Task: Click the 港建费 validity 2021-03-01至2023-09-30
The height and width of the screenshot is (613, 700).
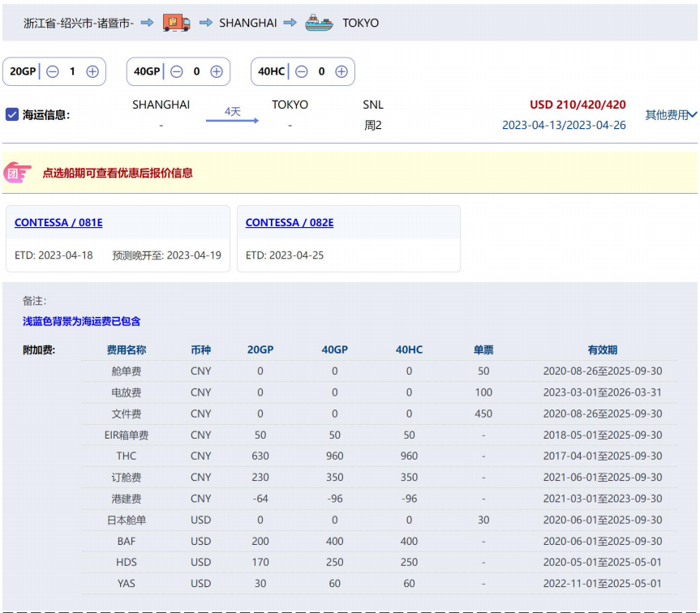Action: [603, 499]
